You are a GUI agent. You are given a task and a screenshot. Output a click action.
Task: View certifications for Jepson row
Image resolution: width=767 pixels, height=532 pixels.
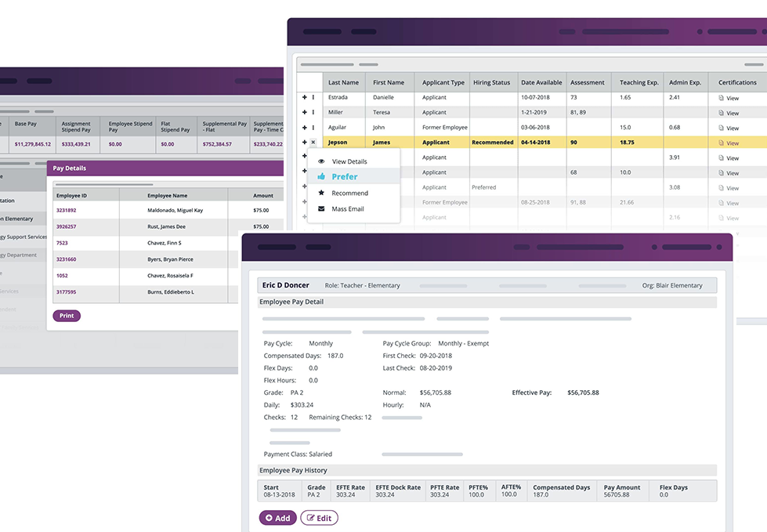point(729,143)
